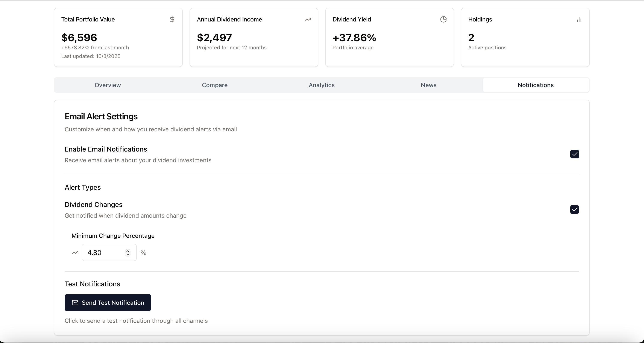
Task: Disable the Enable Email Notifications checkbox
Action: click(574, 154)
